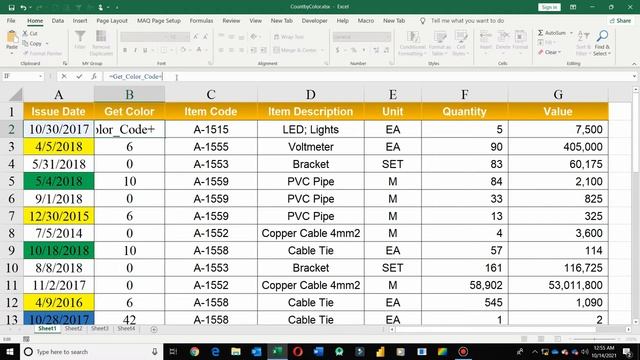Select column D header
The width and height of the screenshot is (640, 360).
click(x=311, y=95)
